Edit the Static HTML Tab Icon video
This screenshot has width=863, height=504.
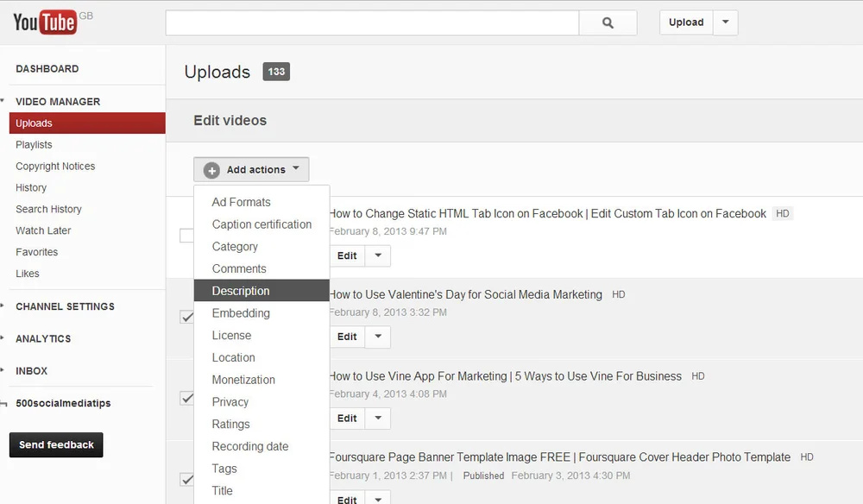pyautogui.click(x=347, y=255)
